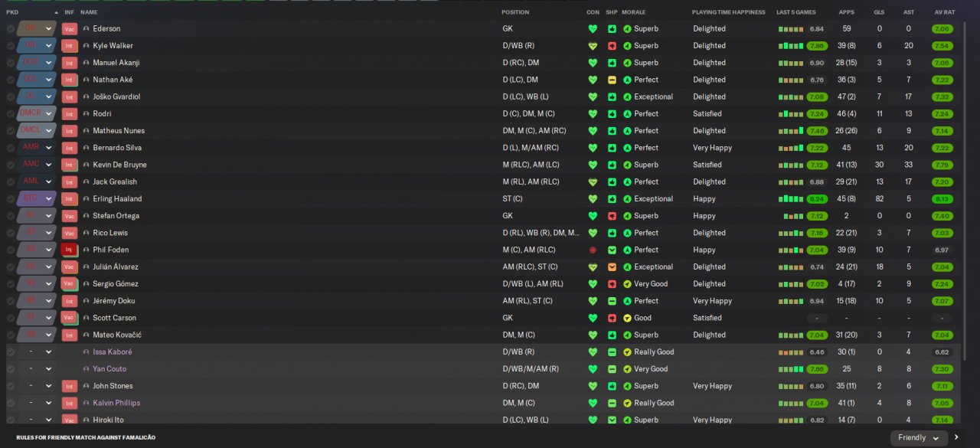
Task: Click Ederson's 'Vac' info icon
Action: pos(70,28)
